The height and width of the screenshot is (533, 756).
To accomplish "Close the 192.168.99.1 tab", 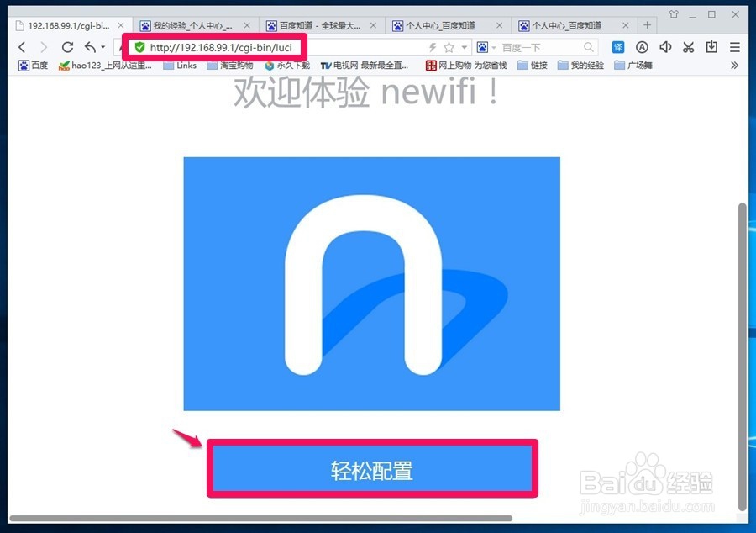I will [x=121, y=25].
